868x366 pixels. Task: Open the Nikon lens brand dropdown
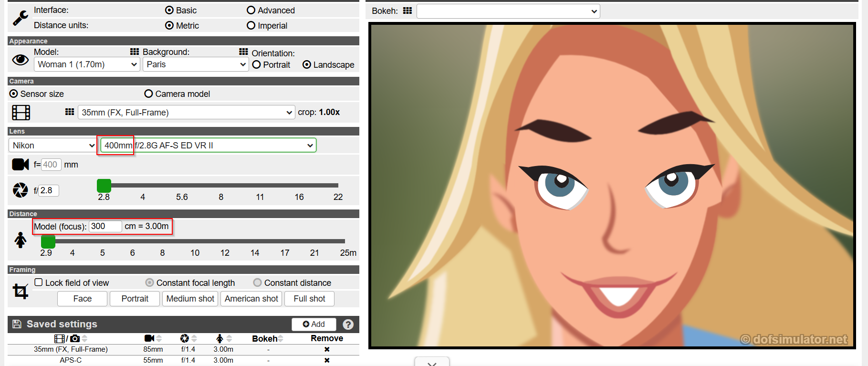[x=52, y=146]
